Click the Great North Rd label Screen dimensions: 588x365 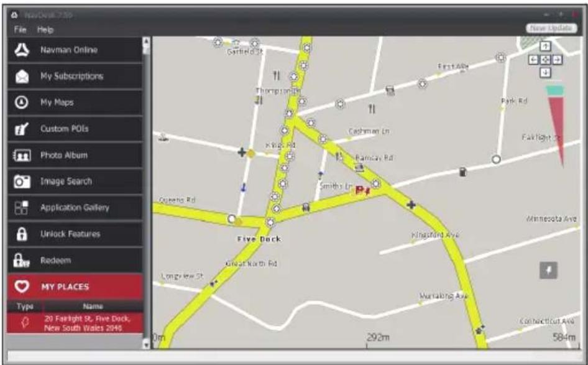point(251,264)
